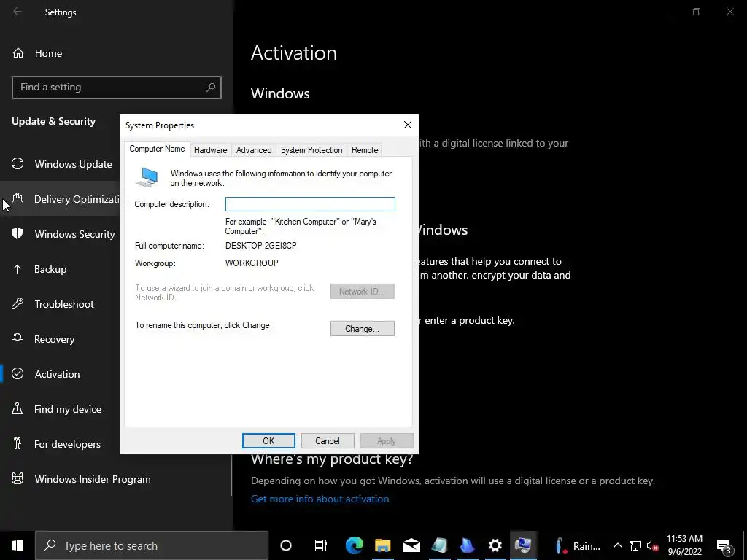Switch to the Computer Name tab
Screen dimensions: 747x560
pos(158,149)
